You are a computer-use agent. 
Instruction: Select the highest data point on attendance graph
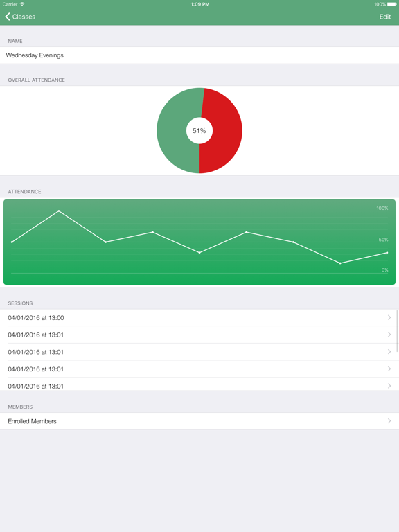tap(59, 211)
